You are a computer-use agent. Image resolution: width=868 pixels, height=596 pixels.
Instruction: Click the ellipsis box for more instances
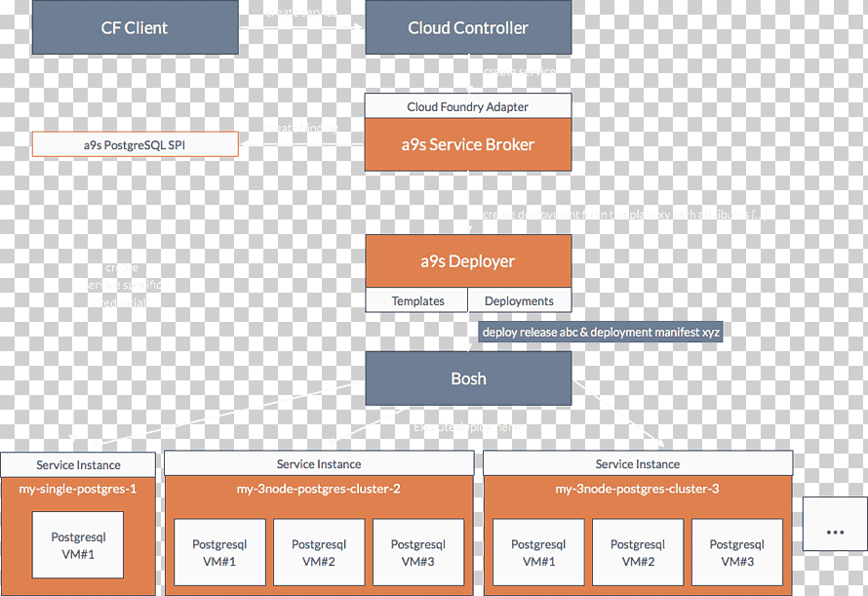[x=835, y=524]
